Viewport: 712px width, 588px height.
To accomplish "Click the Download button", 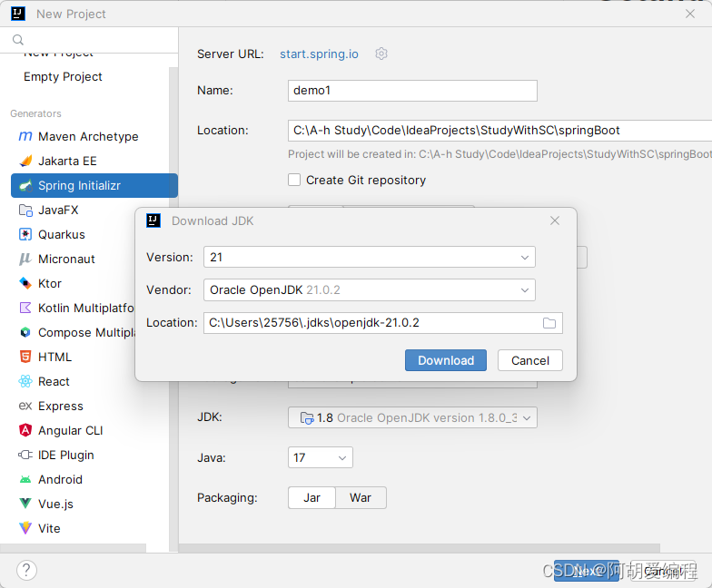I will 445,360.
